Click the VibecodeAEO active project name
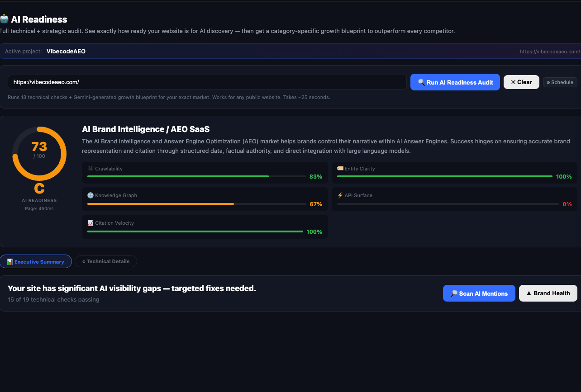Image resolution: width=581 pixels, height=392 pixels. 66,52
